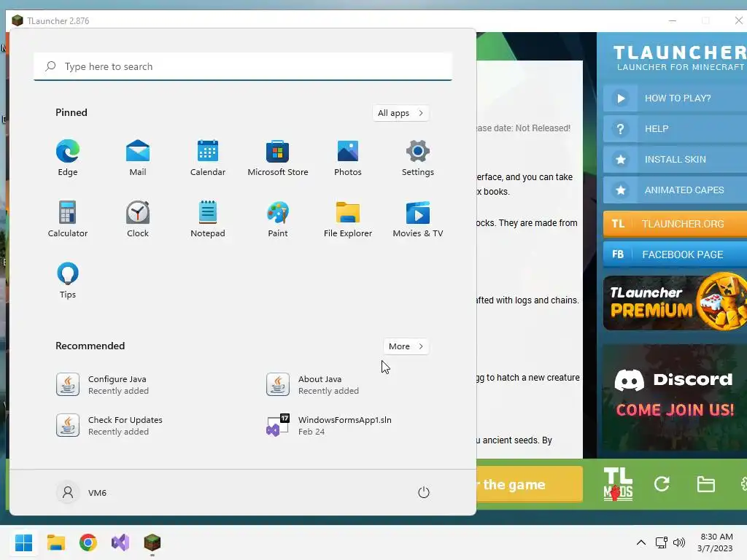Click INSTALL SKIN in TLauncher
This screenshot has height=560, width=747.
[x=675, y=159]
